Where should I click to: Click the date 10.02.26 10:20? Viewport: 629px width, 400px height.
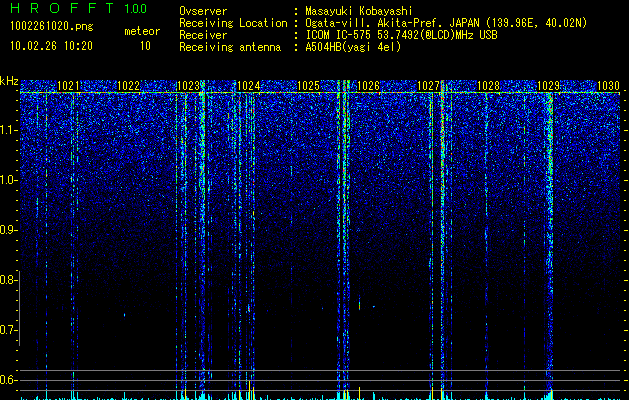click(x=51, y=46)
